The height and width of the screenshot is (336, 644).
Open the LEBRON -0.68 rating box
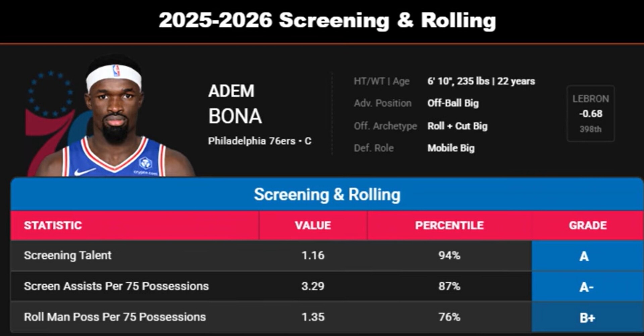click(x=591, y=113)
